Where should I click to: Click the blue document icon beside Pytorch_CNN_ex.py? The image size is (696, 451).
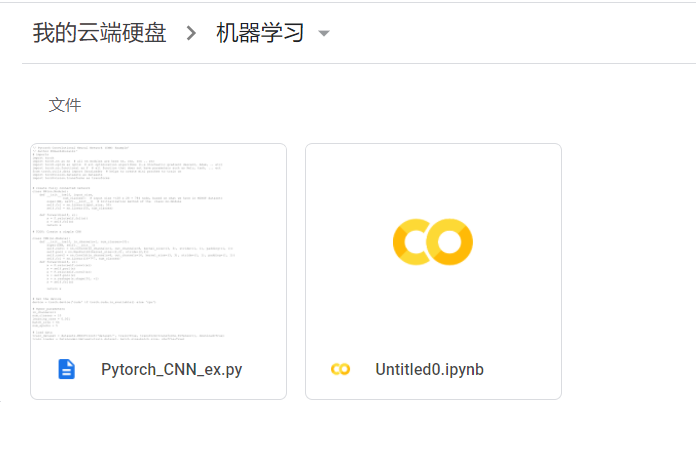67,369
